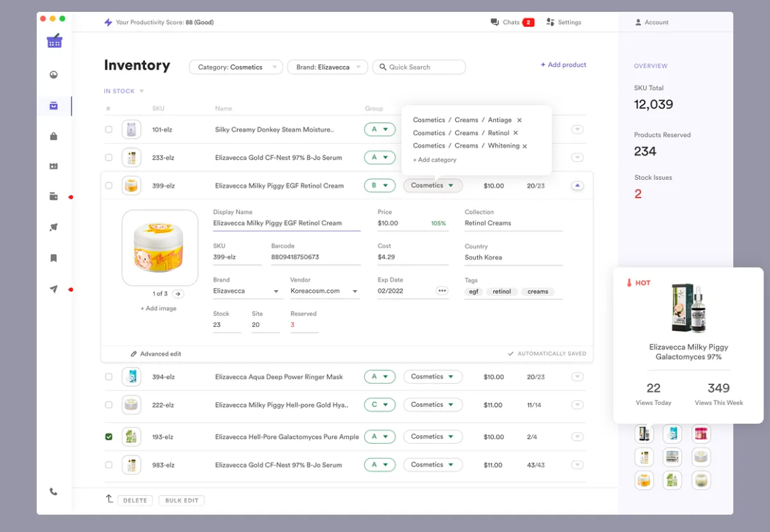
Task: Click the phone icon at sidebar bottom
Action: click(54, 492)
